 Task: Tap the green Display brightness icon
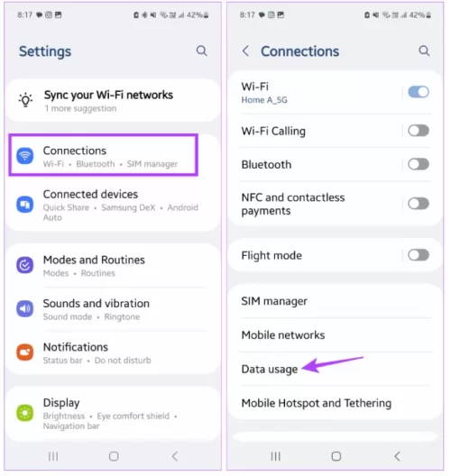tap(25, 413)
